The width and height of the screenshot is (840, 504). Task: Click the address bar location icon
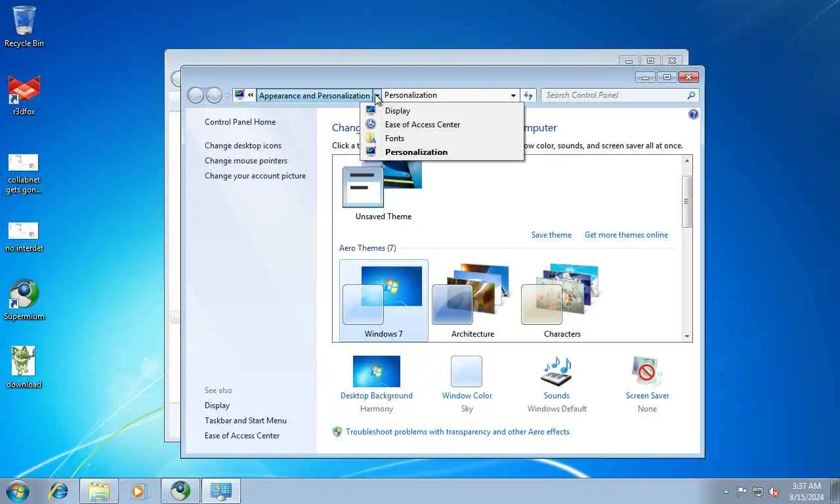point(240,95)
